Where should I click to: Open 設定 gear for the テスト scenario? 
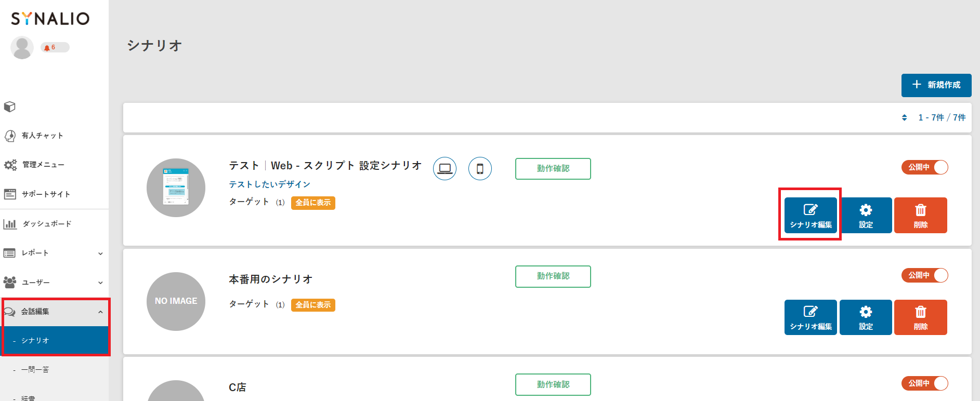(866, 215)
